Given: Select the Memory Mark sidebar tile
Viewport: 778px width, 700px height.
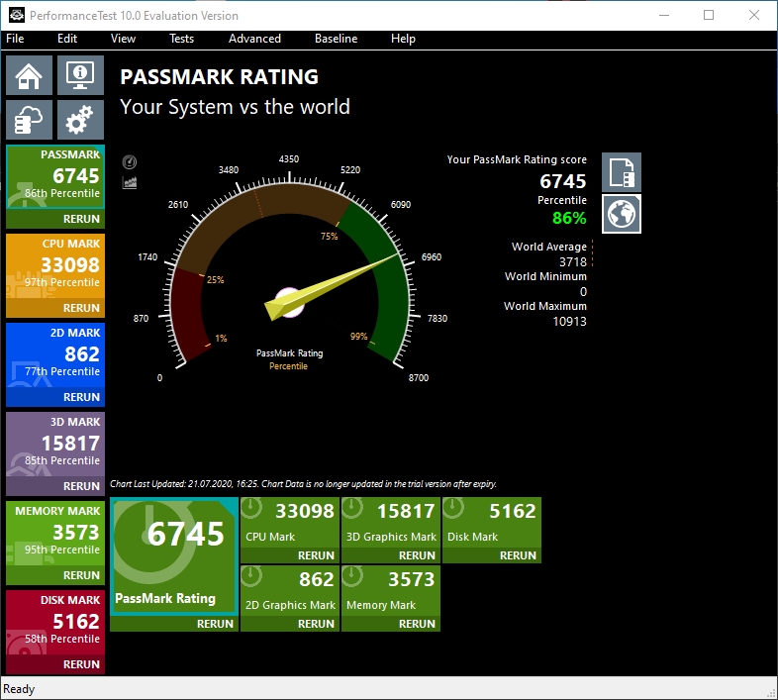Looking at the screenshot, I should tap(55, 534).
